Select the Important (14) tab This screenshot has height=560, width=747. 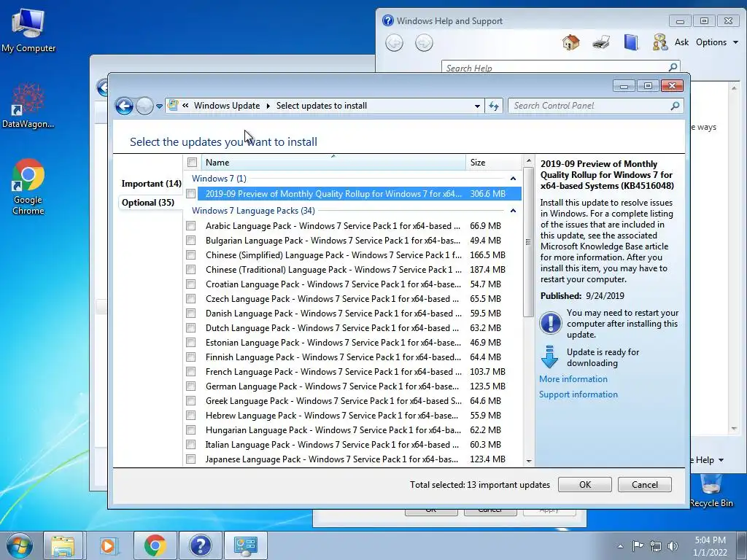click(151, 184)
